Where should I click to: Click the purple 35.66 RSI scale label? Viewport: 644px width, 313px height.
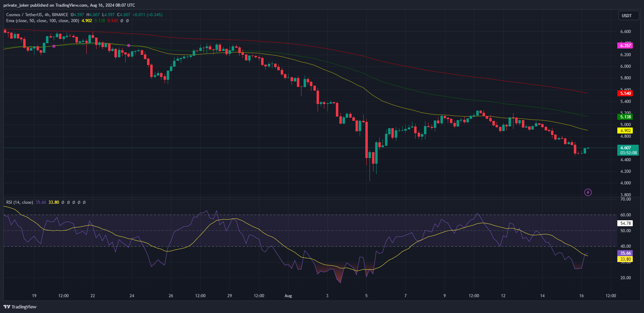[x=625, y=253]
